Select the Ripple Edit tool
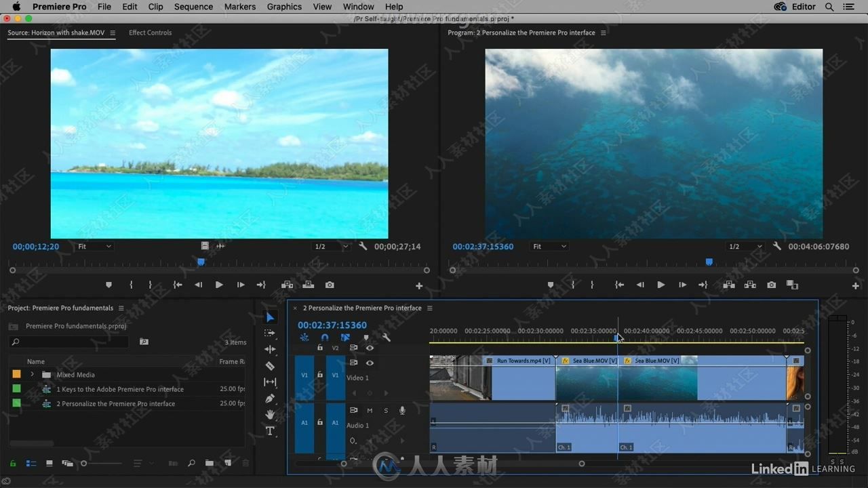Image resolution: width=868 pixels, height=488 pixels. point(270,350)
